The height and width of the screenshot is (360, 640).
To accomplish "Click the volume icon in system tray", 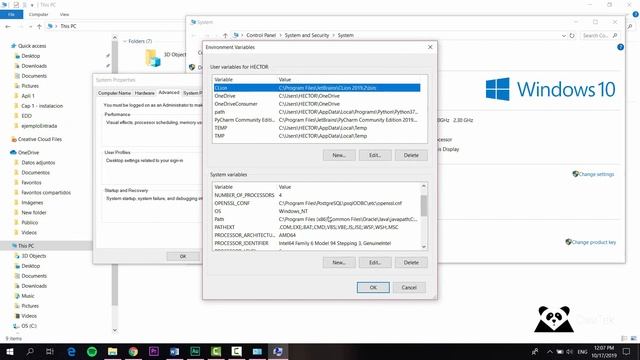I will click(x=570, y=352).
